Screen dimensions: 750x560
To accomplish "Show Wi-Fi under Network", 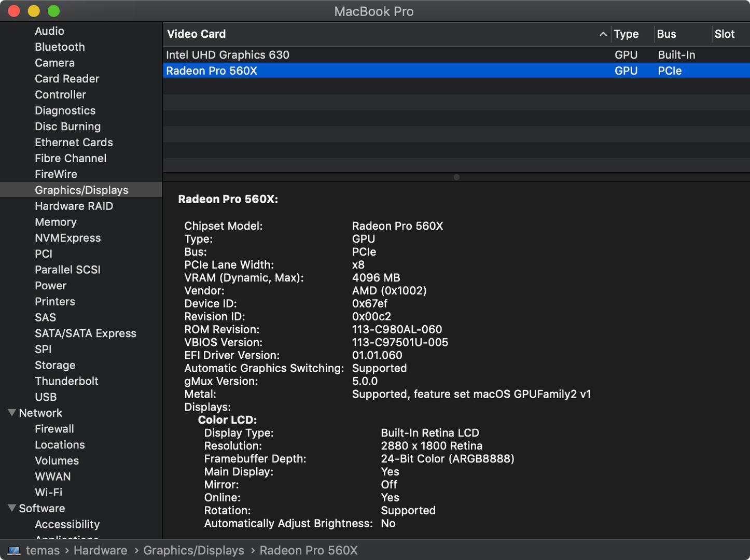I will pos(48,493).
